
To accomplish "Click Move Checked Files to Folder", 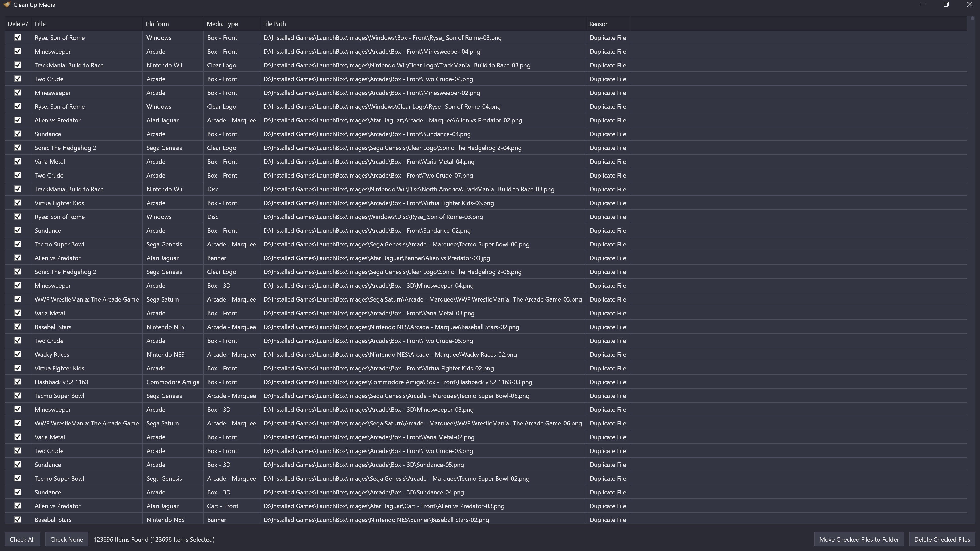I will pos(859,539).
